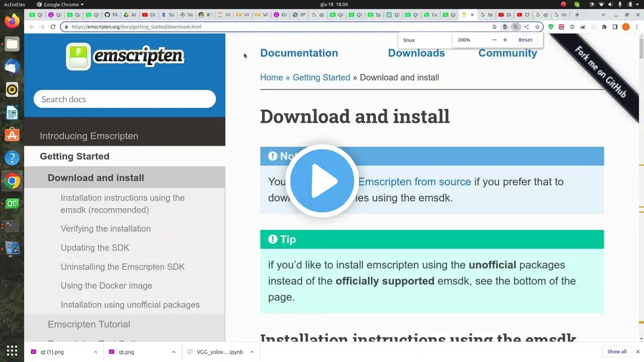Show all applications grid
Viewport: 644px width, 362px height.
12,350
